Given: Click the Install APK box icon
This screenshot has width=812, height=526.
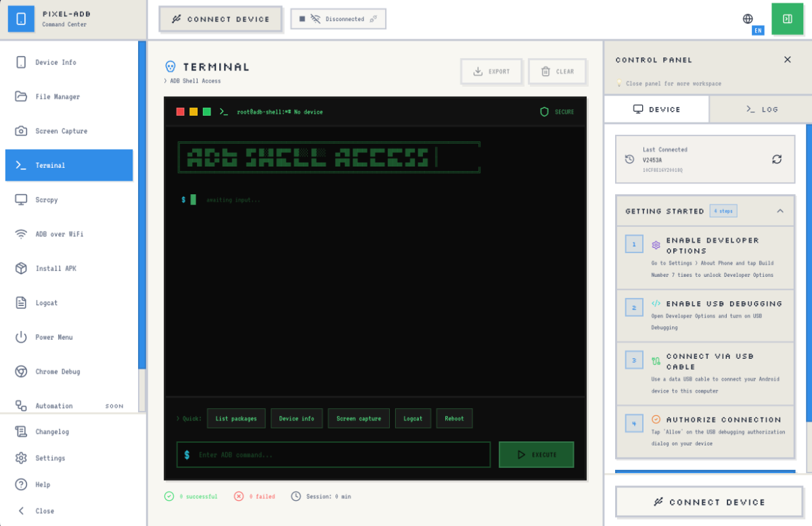Looking at the screenshot, I should pos(21,269).
